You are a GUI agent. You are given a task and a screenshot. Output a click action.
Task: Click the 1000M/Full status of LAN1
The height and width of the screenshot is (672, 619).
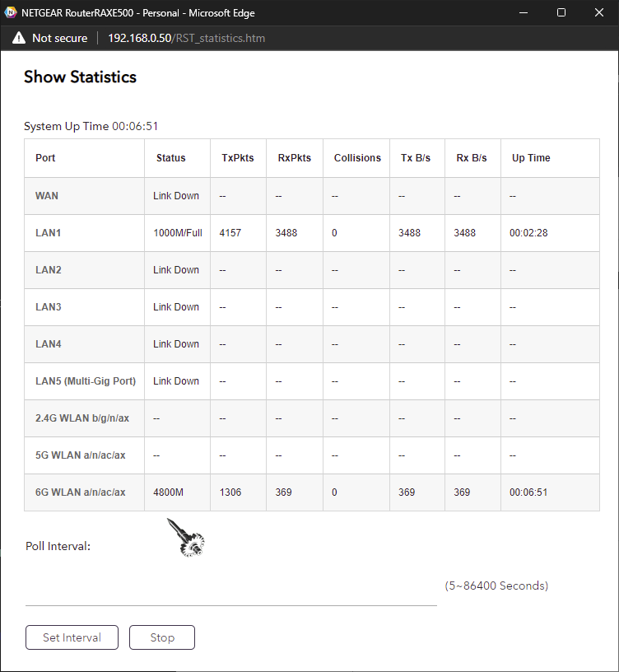coord(178,233)
